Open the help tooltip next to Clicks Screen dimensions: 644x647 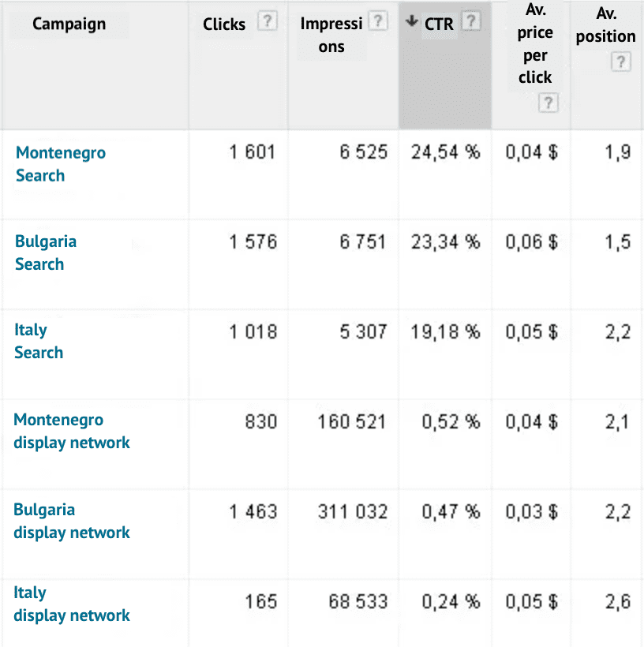(x=268, y=21)
